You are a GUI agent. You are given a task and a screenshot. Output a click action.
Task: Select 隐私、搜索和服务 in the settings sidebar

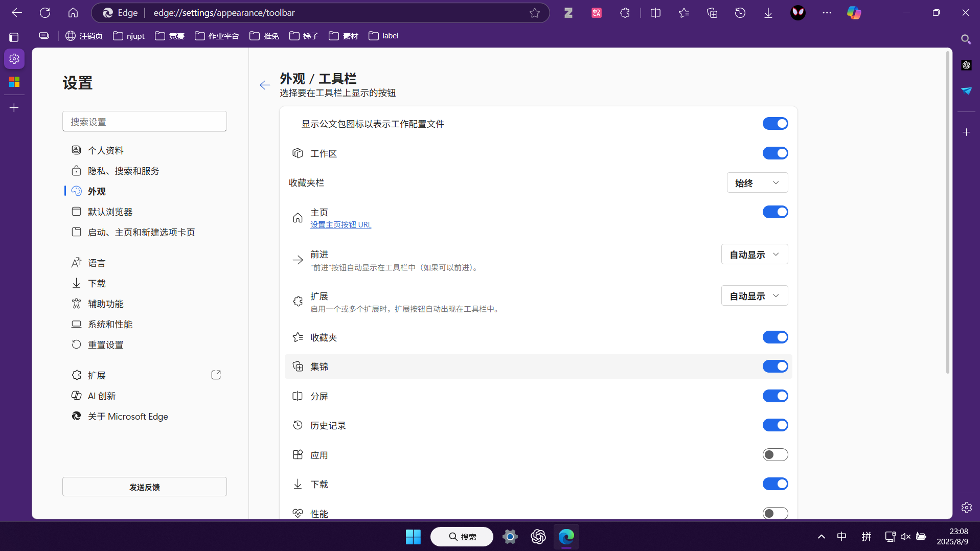[123, 171]
